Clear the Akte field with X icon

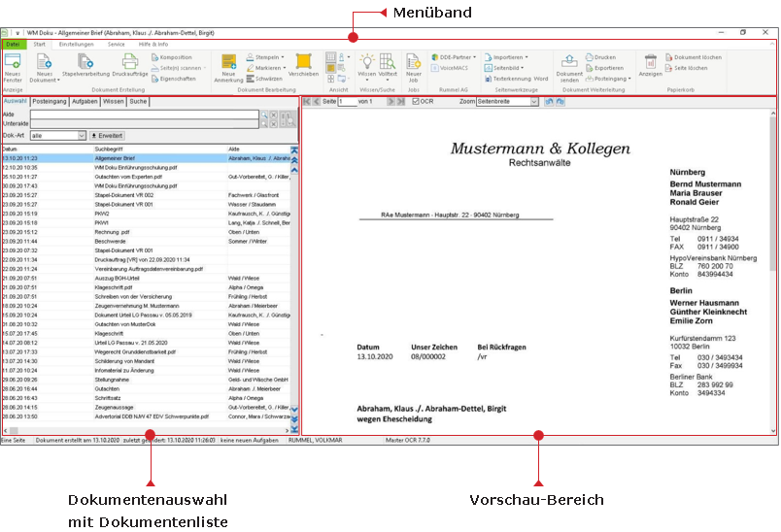274,115
